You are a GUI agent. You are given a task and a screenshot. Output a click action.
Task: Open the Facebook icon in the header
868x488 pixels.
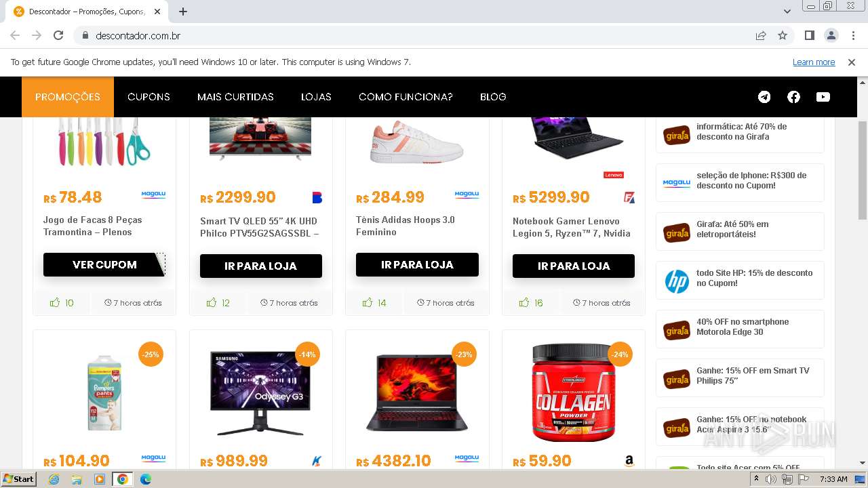[793, 97]
